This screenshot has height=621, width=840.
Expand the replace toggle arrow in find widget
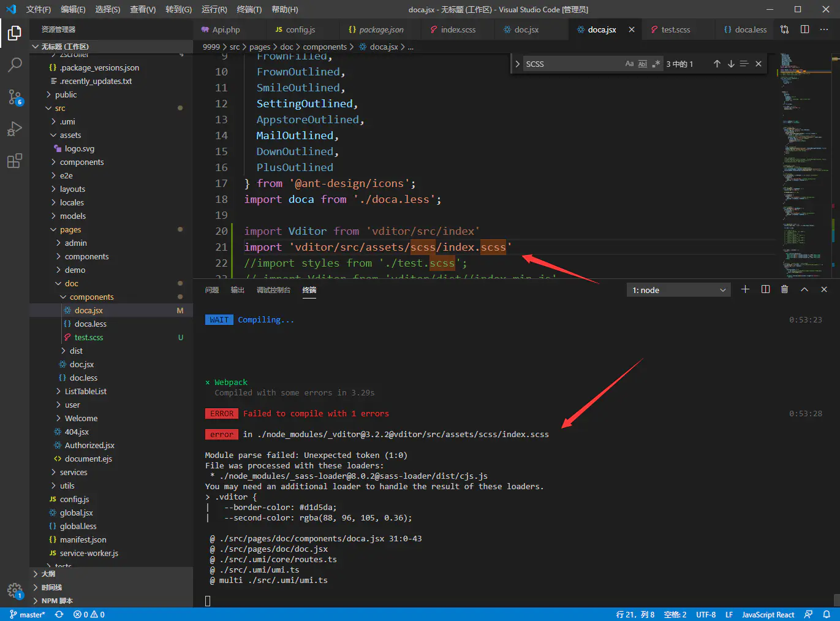pyautogui.click(x=518, y=64)
